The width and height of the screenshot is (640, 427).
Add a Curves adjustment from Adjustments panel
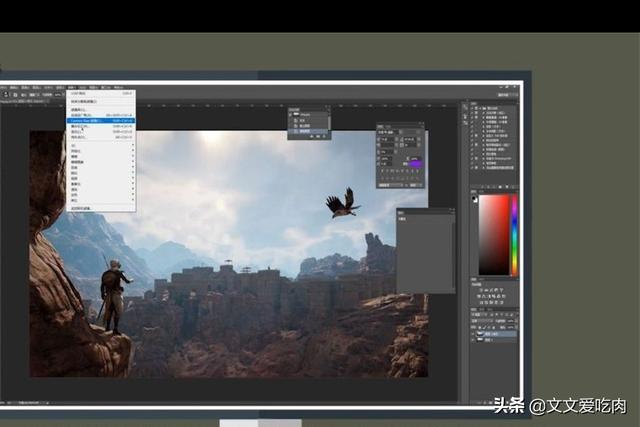tap(491, 289)
